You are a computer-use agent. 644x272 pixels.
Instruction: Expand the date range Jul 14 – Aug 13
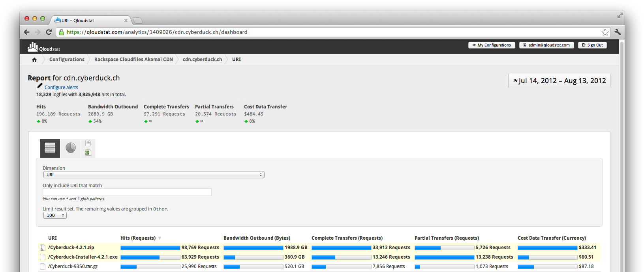click(559, 81)
